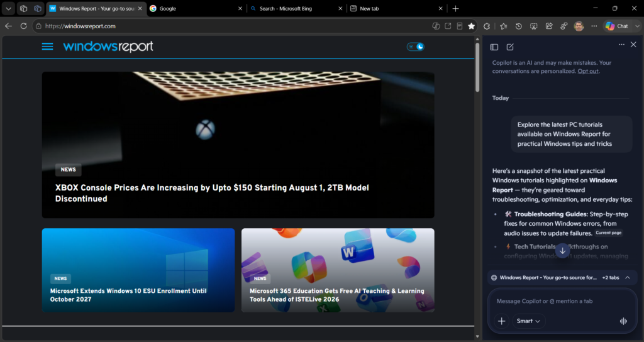Viewport: 644px width, 342px height.
Task: Jump to bottom of Copilot conversation
Action: [562, 251]
